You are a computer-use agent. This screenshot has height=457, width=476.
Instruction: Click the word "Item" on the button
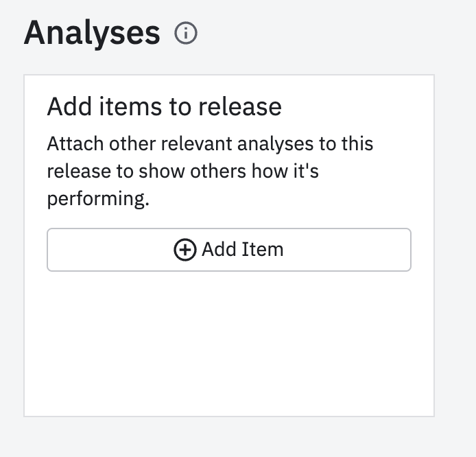coord(263,249)
